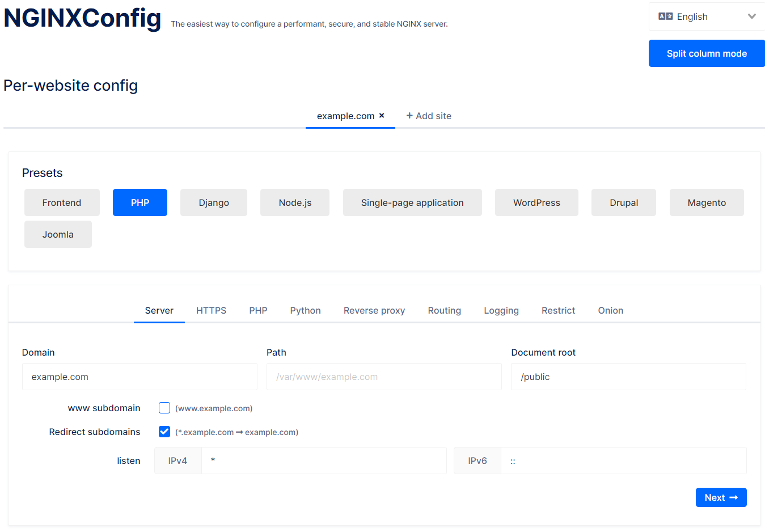Click the Domain input field
Screen dimensions: 765x532
tap(140, 376)
